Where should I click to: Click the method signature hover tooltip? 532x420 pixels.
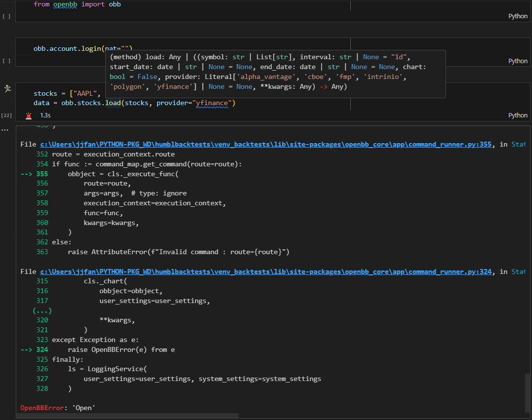(276, 74)
